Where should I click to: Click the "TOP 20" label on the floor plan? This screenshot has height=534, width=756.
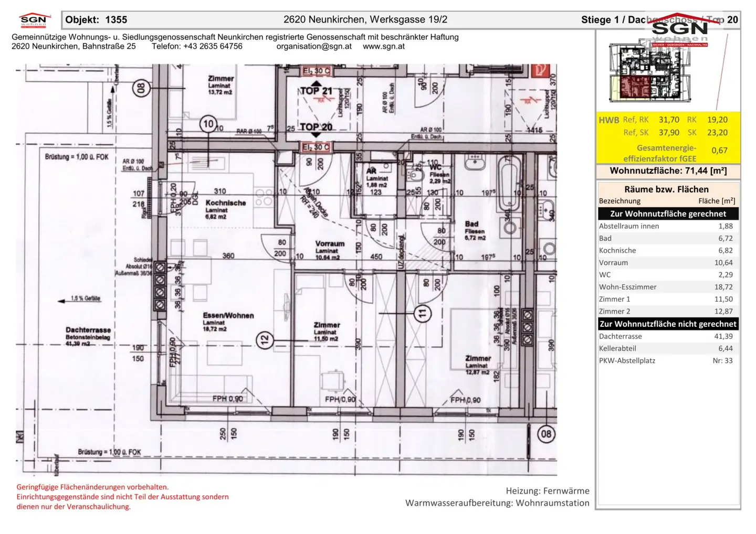[316, 127]
